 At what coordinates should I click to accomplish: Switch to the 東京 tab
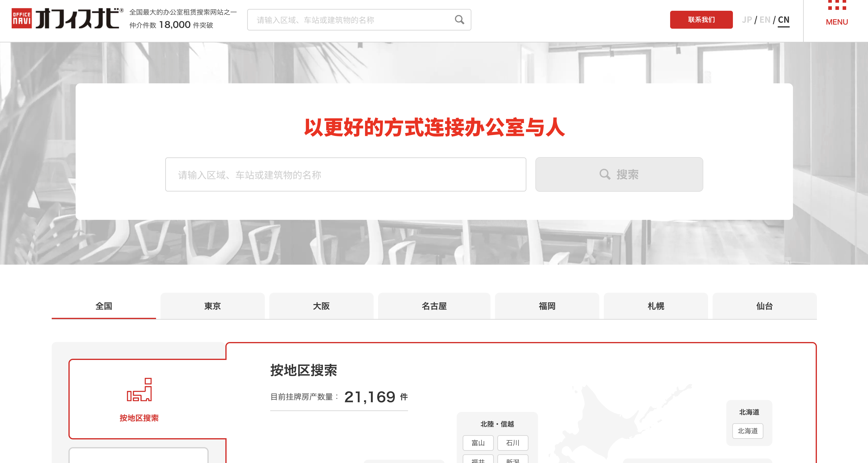212,306
